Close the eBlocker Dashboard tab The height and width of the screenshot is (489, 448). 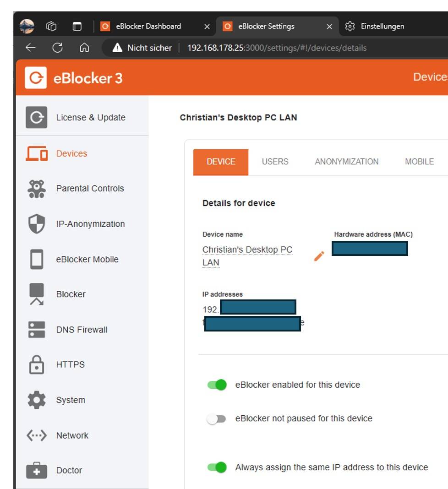pyautogui.click(x=207, y=27)
